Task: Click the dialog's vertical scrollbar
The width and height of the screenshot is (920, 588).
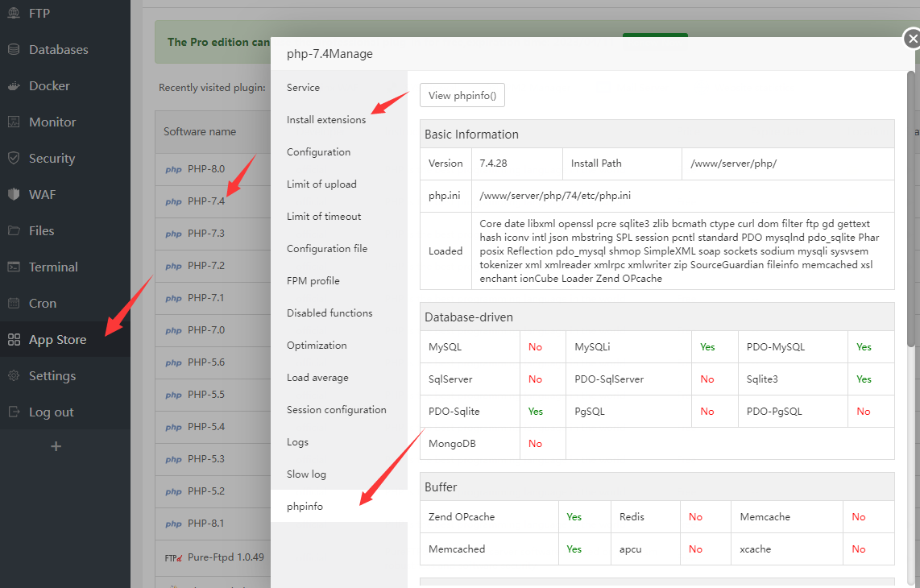Action: tap(912, 209)
